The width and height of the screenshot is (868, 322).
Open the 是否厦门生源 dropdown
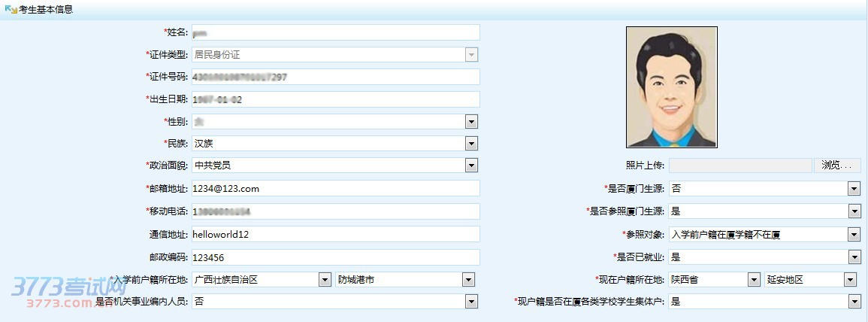tap(854, 189)
